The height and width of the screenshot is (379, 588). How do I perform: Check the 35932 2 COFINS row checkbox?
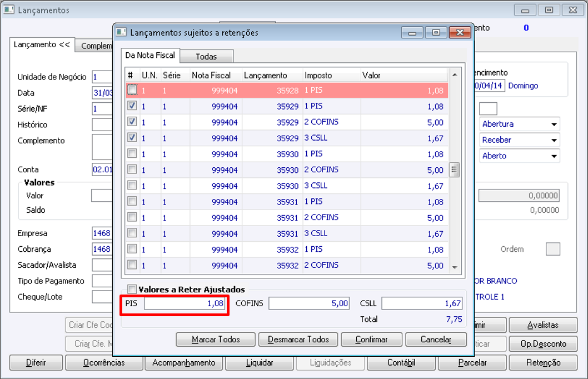coord(132,265)
